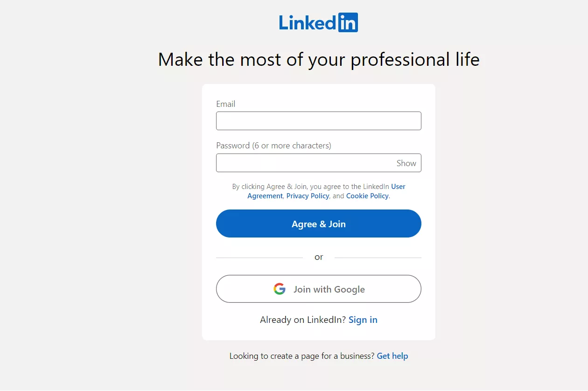The image size is (588, 391).
Task: Click the Get help link
Action: coord(392,356)
